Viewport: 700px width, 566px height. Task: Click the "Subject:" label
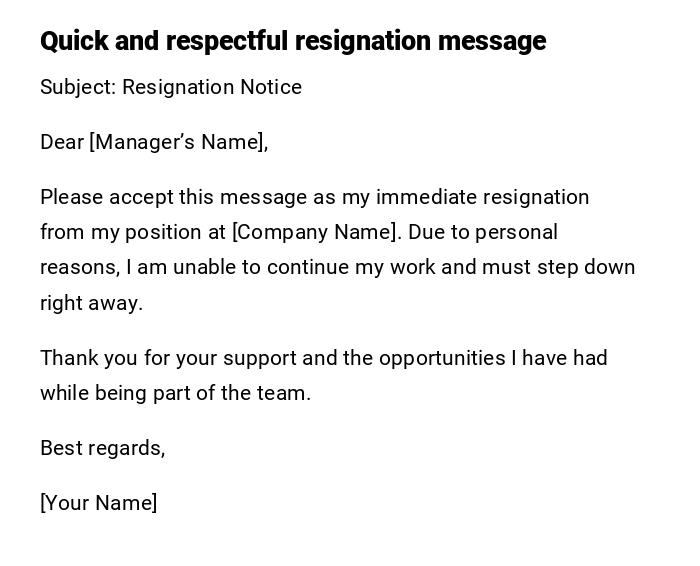tap(78, 87)
